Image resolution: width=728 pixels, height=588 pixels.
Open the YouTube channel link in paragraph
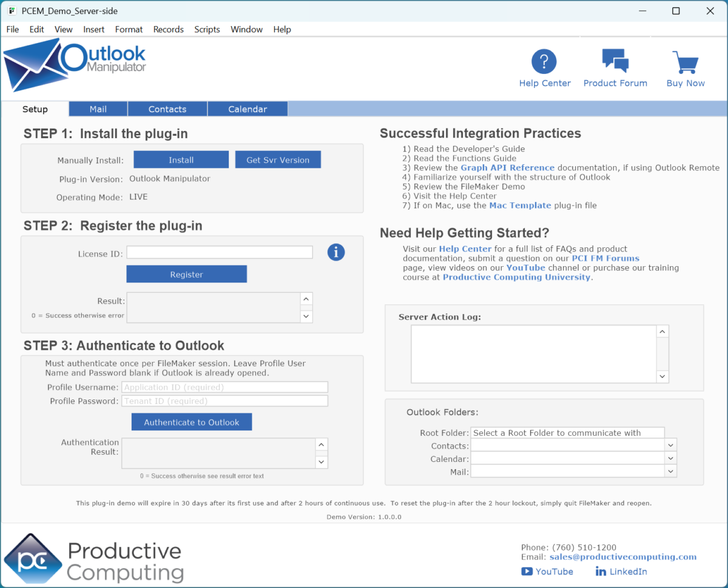click(x=526, y=267)
